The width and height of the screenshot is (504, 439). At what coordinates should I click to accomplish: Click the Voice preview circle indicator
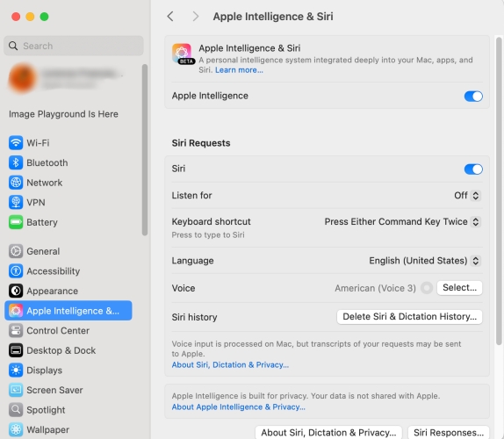[x=427, y=288]
